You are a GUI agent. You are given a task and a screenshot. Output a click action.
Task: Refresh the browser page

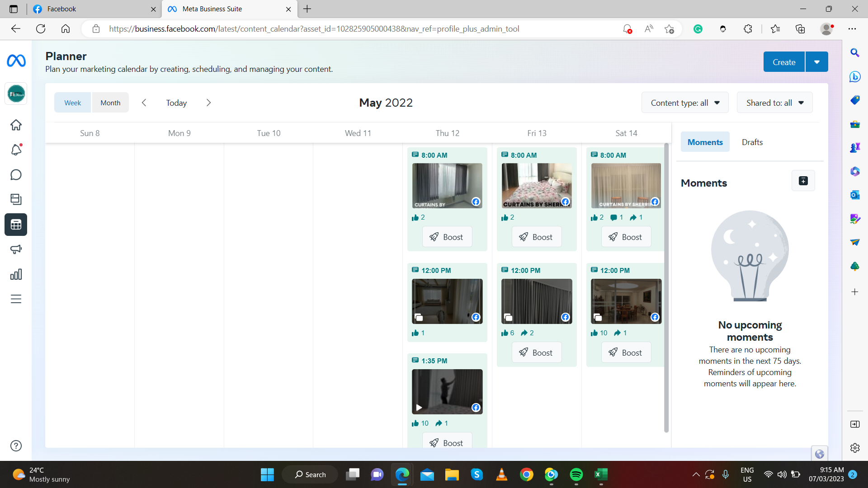click(x=41, y=29)
